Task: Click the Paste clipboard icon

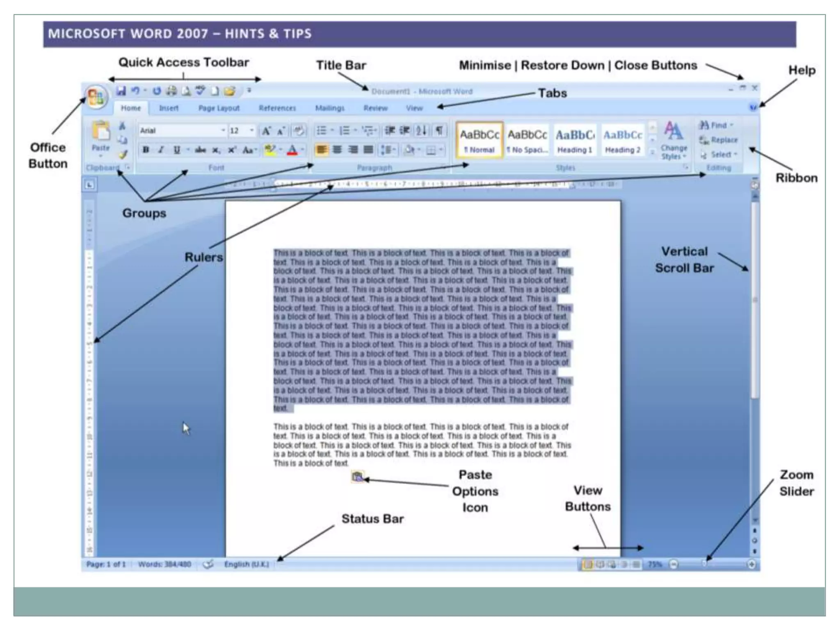Action: pyautogui.click(x=100, y=131)
